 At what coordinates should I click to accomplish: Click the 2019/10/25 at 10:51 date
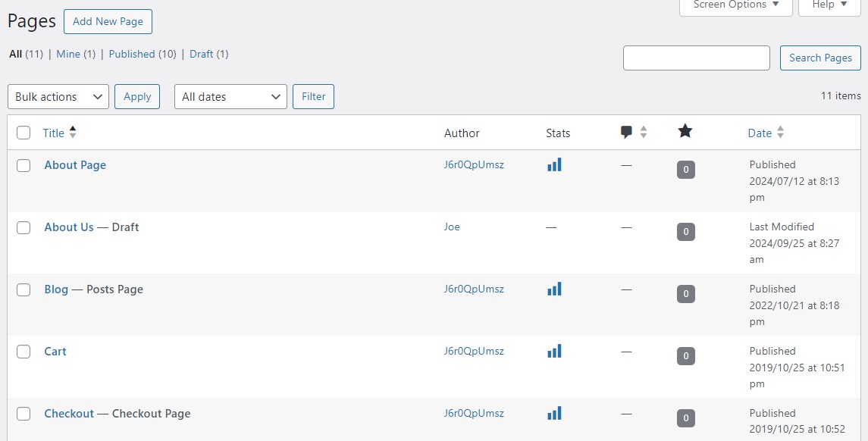(797, 367)
